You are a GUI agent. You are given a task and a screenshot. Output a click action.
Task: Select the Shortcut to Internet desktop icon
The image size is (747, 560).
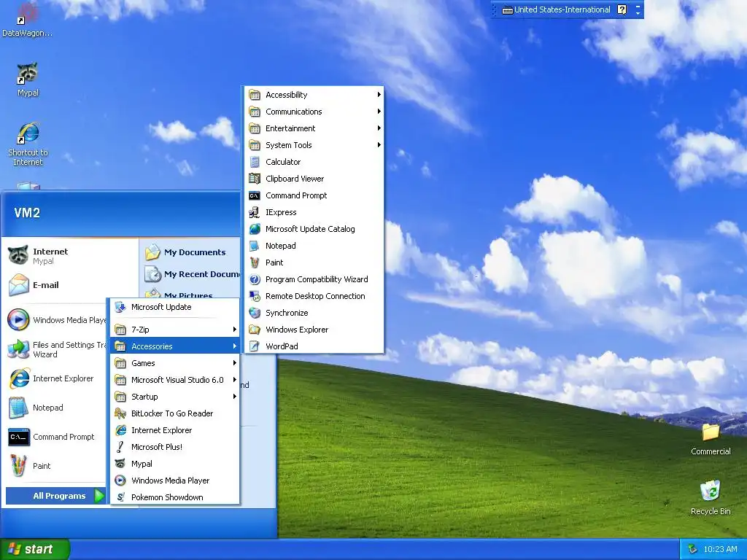click(x=28, y=144)
